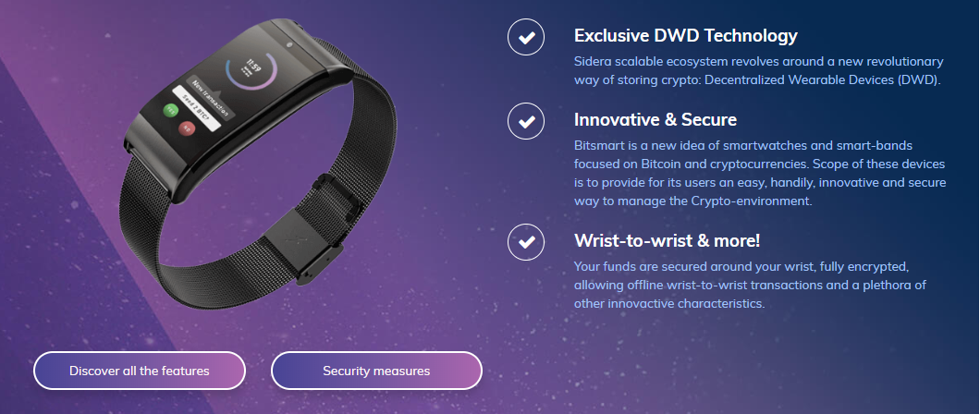Select the Wrist-to-wrist & more! heading
This screenshot has height=414, width=980.
667,240
